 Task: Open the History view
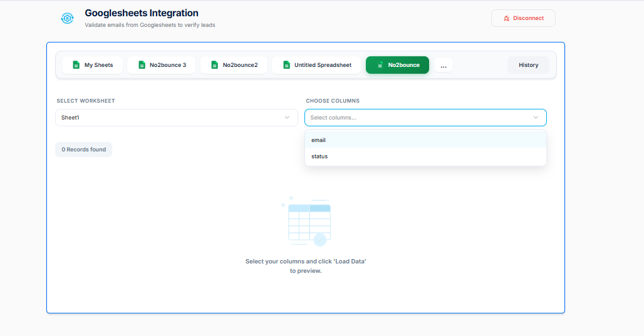click(528, 65)
